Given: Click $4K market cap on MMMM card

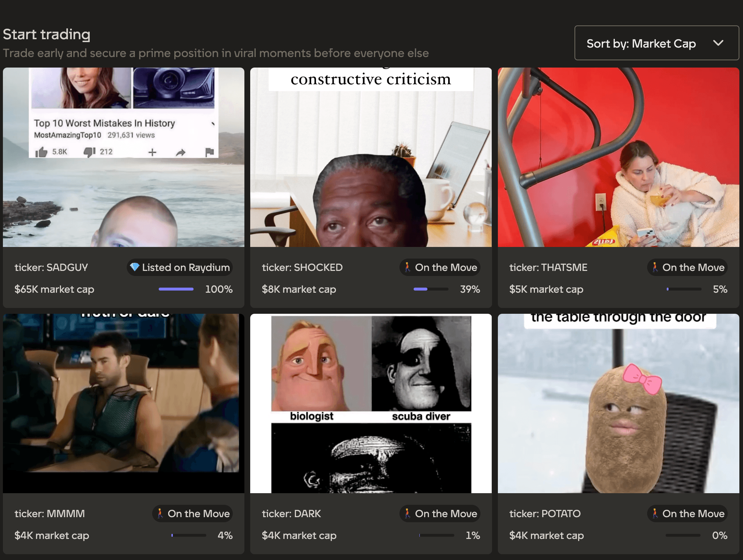Looking at the screenshot, I should click(52, 536).
